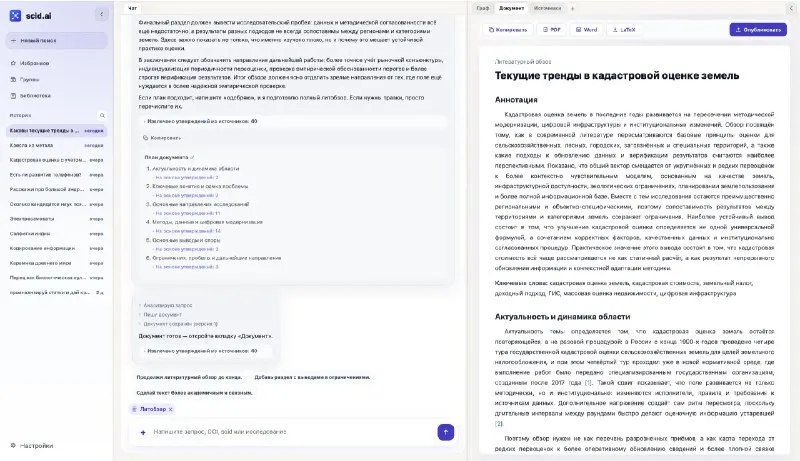
Task: Add a new tab with the plus icon
Action: click(572, 8)
